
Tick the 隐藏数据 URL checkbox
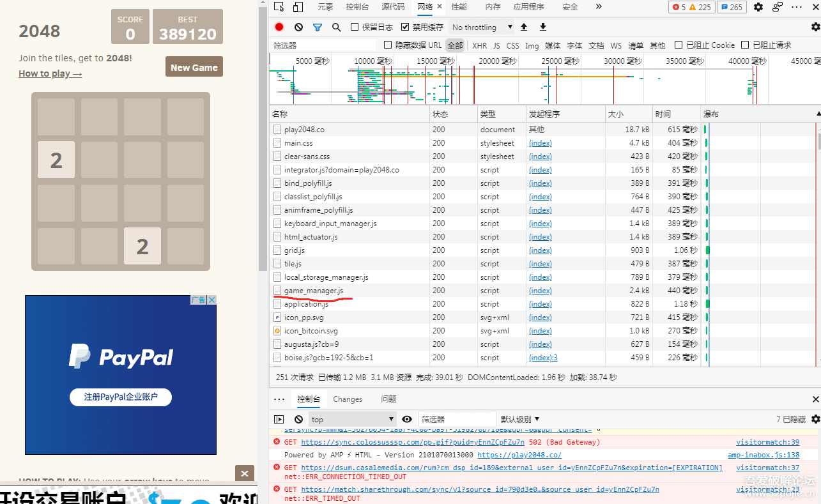tap(387, 45)
